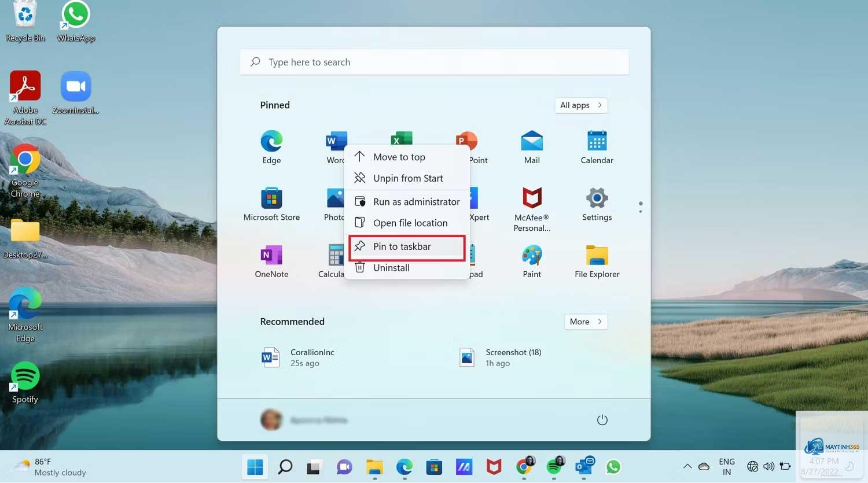The width and height of the screenshot is (868, 483).
Task: Open the OneDrive cloud tray icon
Action: (704, 466)
